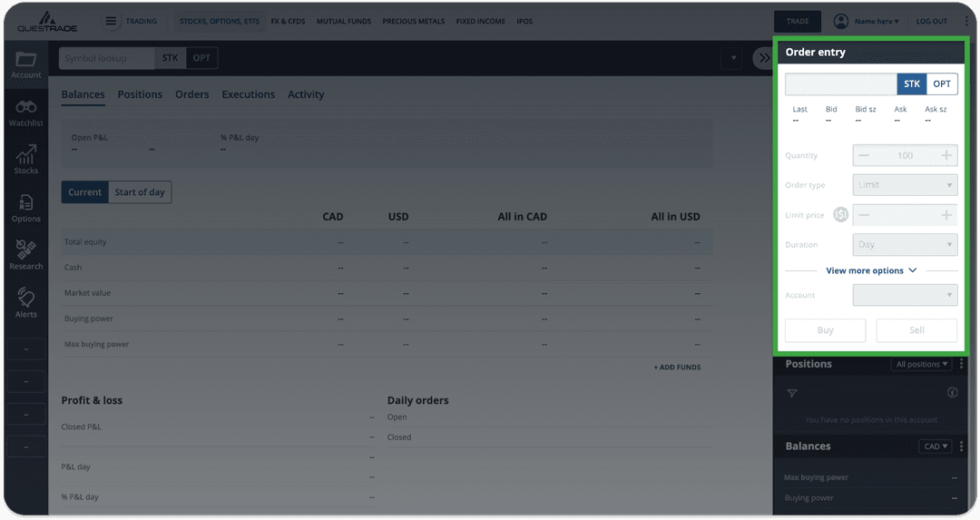980x520 pixels.
Task: Click the Positions info icon
Action: click(x=953, y=393)
